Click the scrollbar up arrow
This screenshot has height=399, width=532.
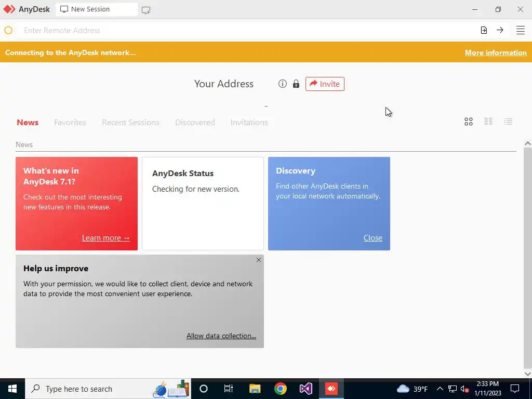[x=528, y=143]
